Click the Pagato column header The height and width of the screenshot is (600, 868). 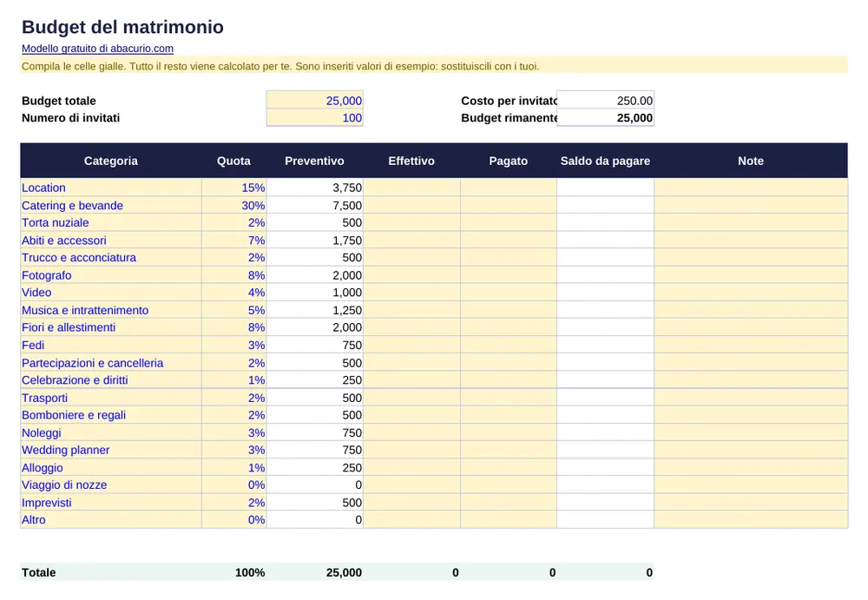[x=508, y=161]
